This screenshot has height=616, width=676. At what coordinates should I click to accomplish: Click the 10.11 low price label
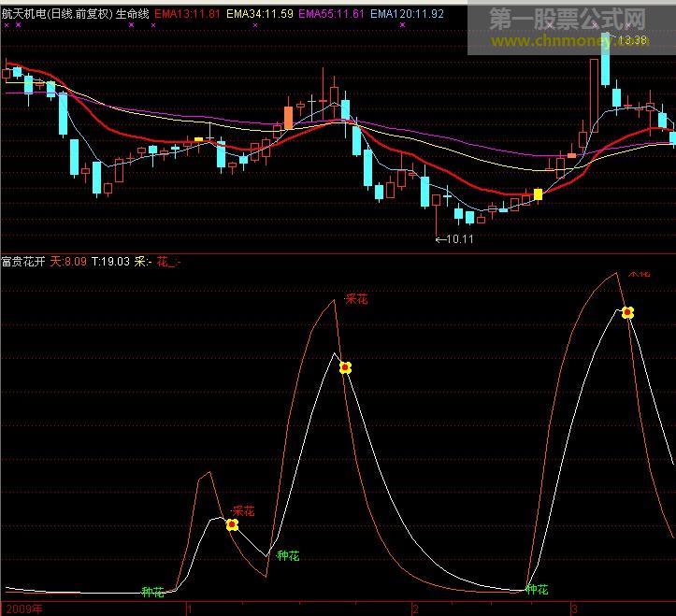coord(460,238)
